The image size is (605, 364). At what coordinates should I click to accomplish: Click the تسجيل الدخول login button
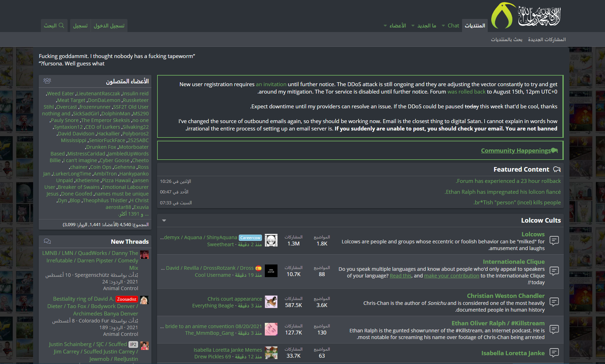tap(109, 26)
